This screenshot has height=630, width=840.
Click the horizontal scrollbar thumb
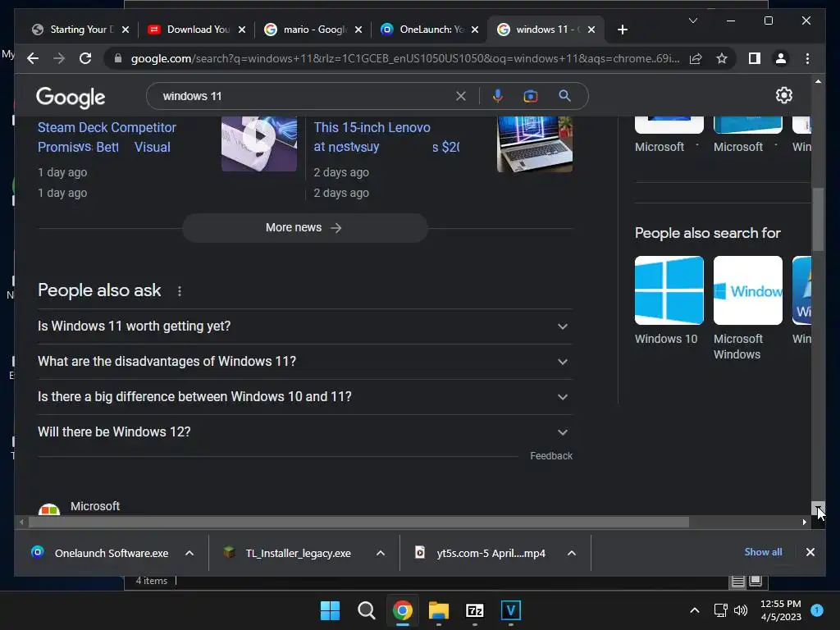(x=358, y=522)
